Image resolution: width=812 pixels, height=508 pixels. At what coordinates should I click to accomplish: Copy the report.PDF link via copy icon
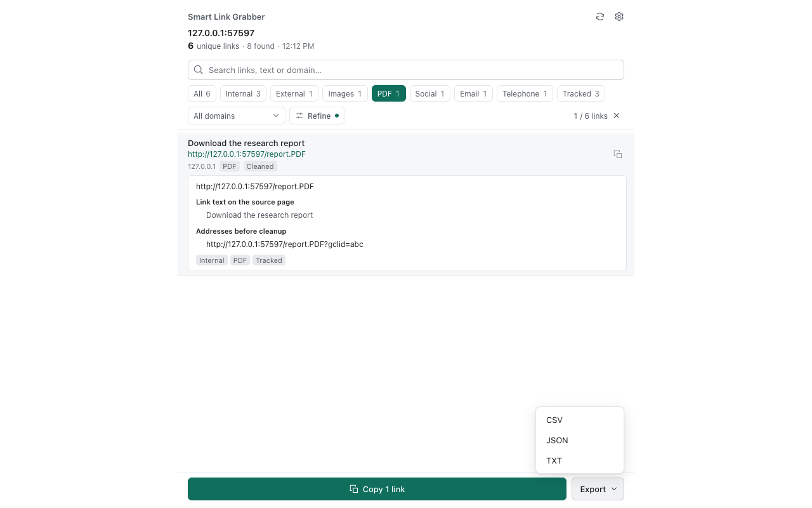tap(618, 154)
